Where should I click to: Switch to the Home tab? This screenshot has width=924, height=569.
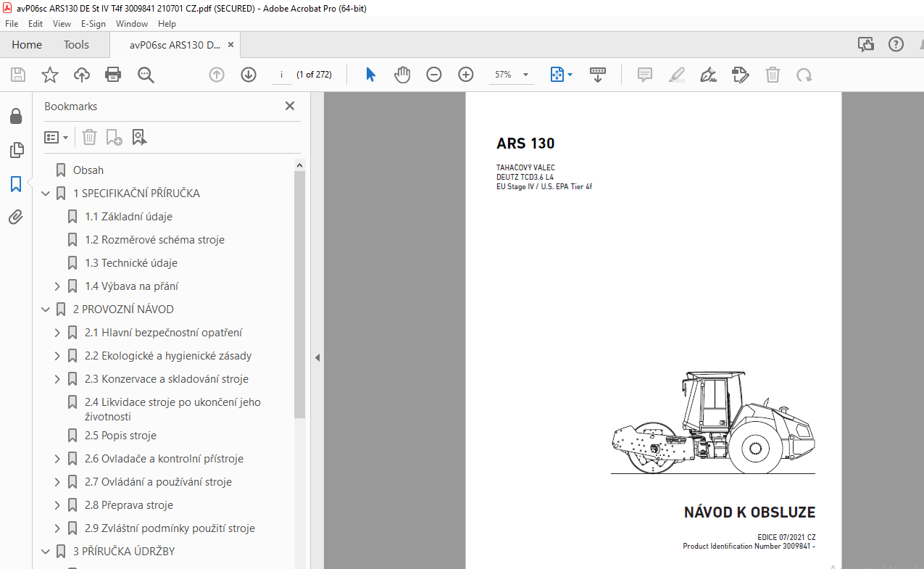pos(27,45)
